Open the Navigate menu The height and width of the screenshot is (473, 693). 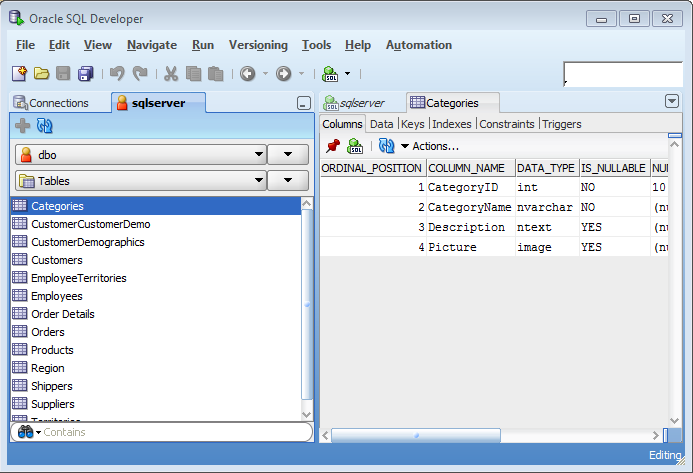point(152,45)
